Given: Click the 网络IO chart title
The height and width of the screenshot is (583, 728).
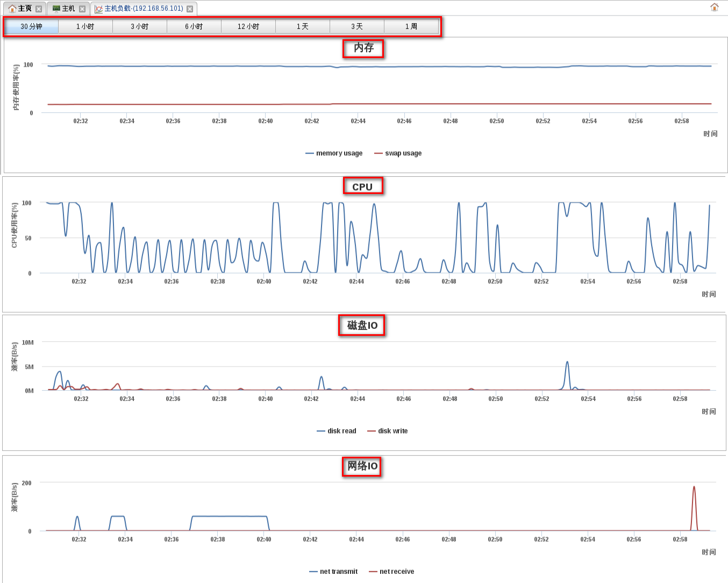Looking at the screenshot, I should [x=362, y=466].
